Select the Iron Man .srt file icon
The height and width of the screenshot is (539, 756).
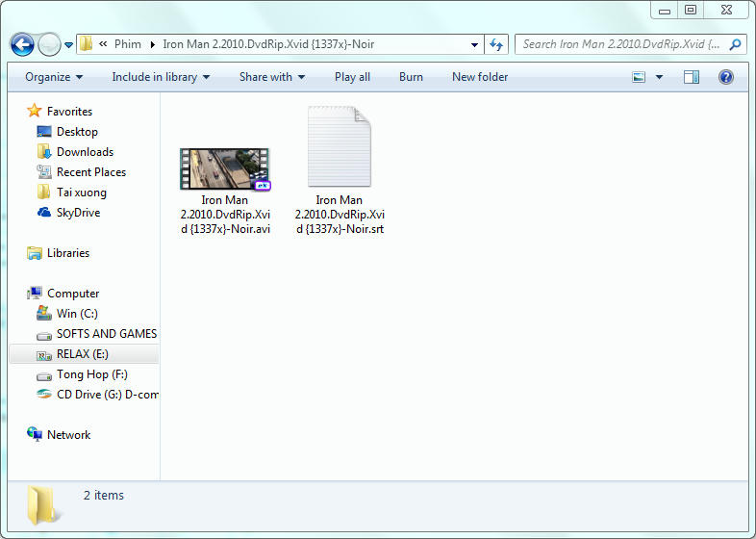(340, 146)
